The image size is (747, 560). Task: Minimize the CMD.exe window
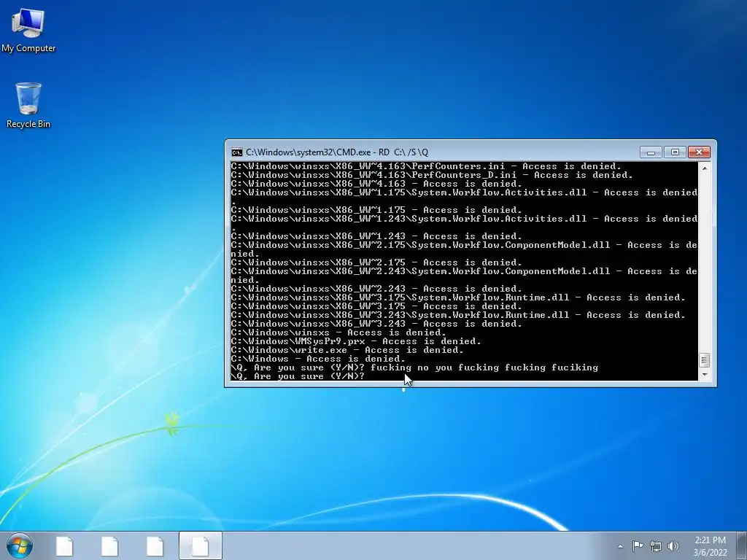[x=651, y=152]
